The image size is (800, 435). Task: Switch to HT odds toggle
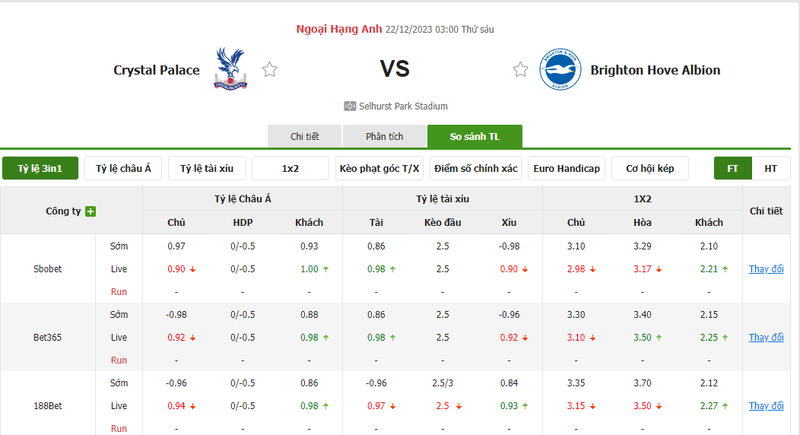[x=770, y=169]
